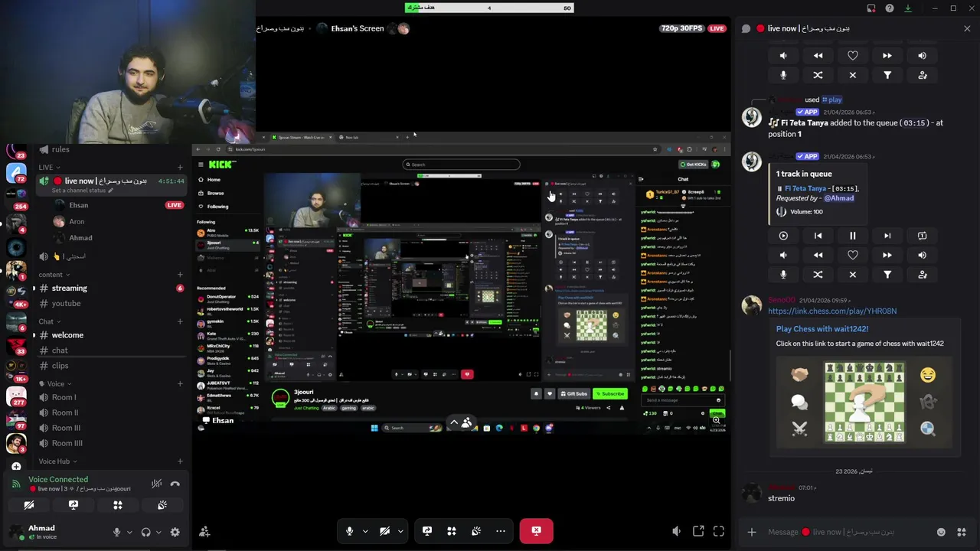Collapse the Chat channel category

tap(50, 321)
